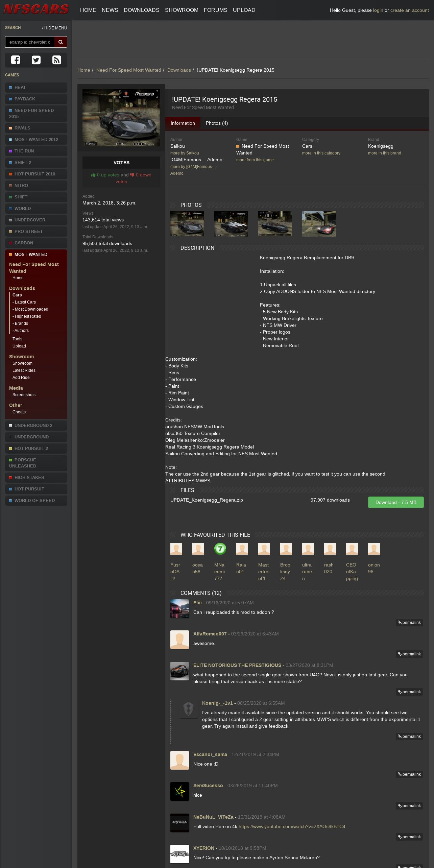This screenshot has width=434, height=868.
Task: Open Forums in top navigation
Action: (x=215, y=10)
